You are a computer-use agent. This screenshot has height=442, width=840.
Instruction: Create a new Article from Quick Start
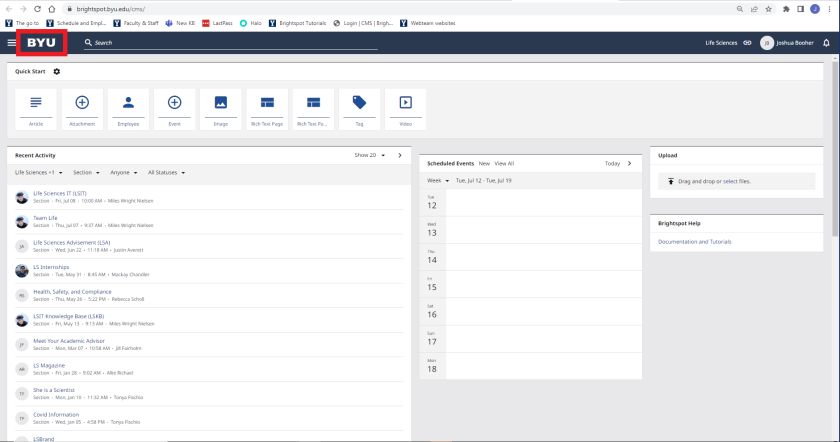tap(37, 109)
